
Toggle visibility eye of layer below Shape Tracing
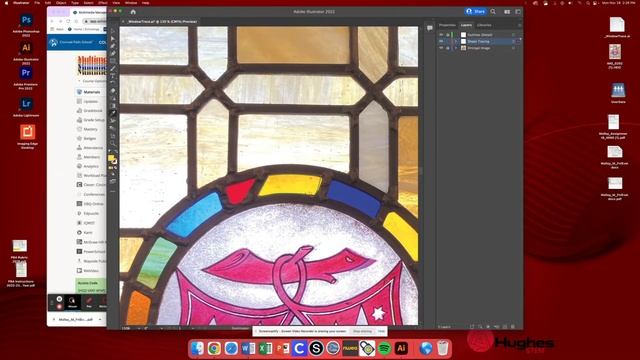pos(441,48)
